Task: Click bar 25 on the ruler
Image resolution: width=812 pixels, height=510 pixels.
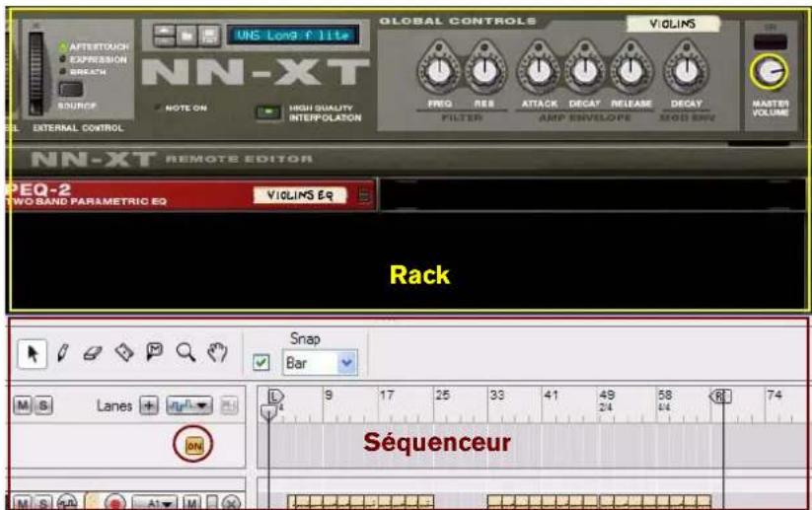Action: [442, 395]
